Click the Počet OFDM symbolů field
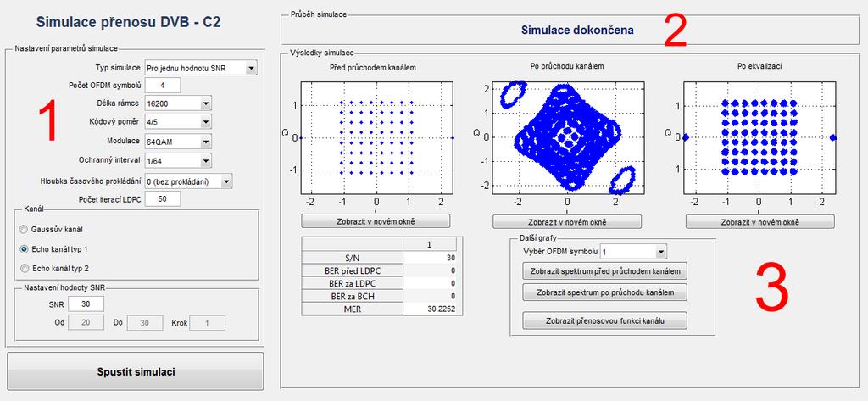The height and width of the screenshot is (401, 868). point(163,86)
